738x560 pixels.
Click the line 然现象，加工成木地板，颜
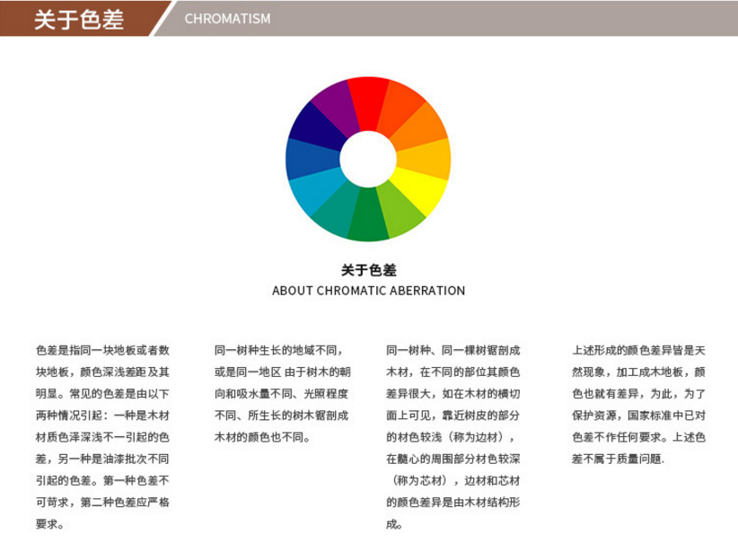[x=638, y=372]
